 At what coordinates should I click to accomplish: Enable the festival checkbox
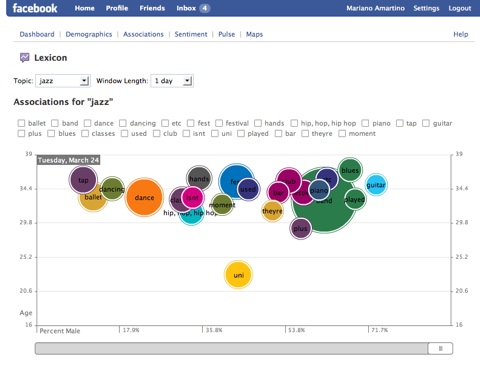pyautogui.click(x=219, y=123)
